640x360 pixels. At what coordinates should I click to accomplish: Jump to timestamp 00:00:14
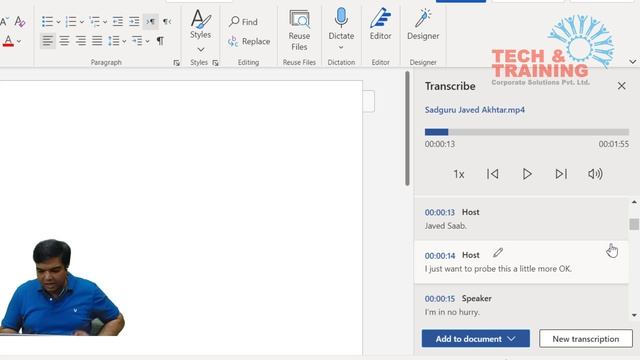point(440,256)
